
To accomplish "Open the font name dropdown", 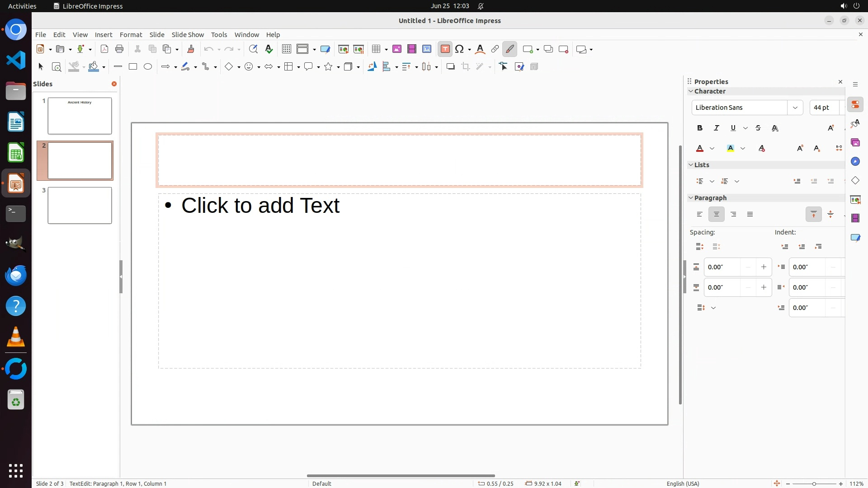I will point(795,108).
